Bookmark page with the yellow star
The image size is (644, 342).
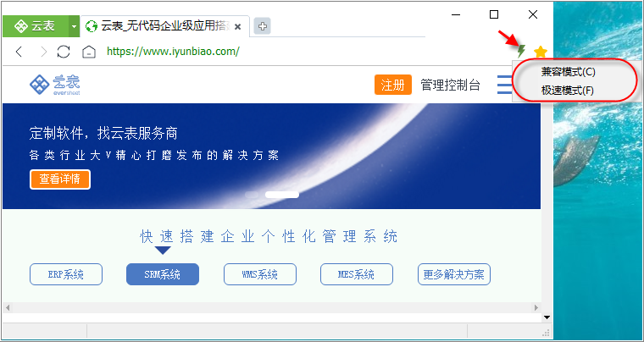541,52
